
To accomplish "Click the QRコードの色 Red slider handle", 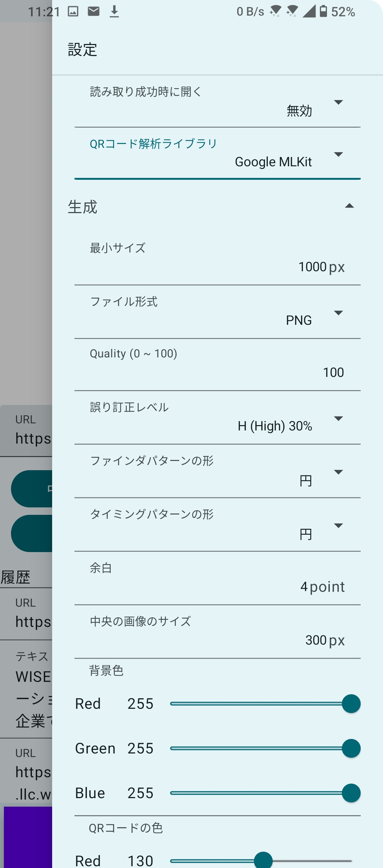I will (x=263, y=861).
